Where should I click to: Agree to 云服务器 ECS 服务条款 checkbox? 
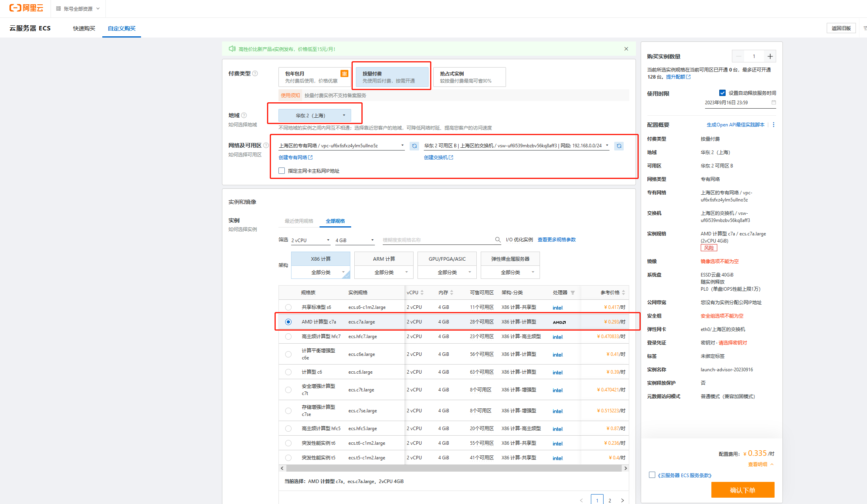click(652, 475)
